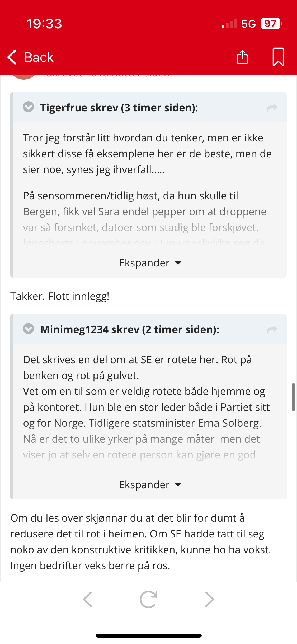Open the Tigerfrue skrev quote header
Image resolution: width=297 pixels, height=644 pixels.
119,108
